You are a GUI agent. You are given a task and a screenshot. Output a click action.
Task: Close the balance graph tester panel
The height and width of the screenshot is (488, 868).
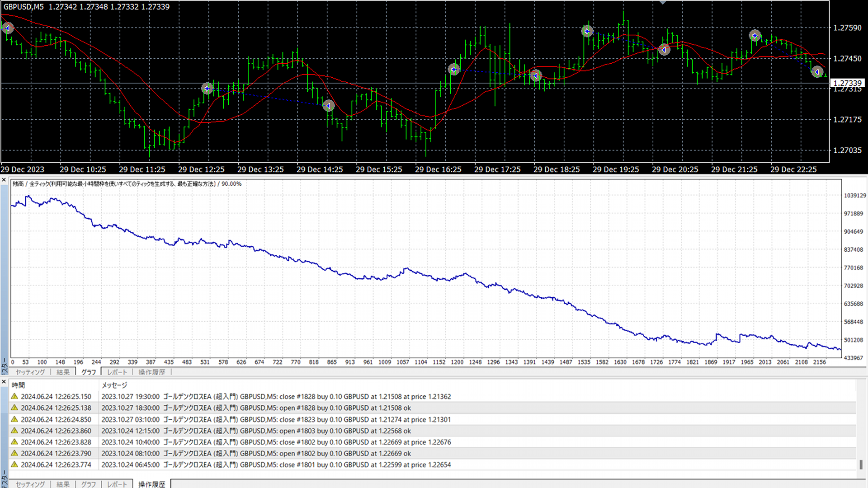coord(4,180)
